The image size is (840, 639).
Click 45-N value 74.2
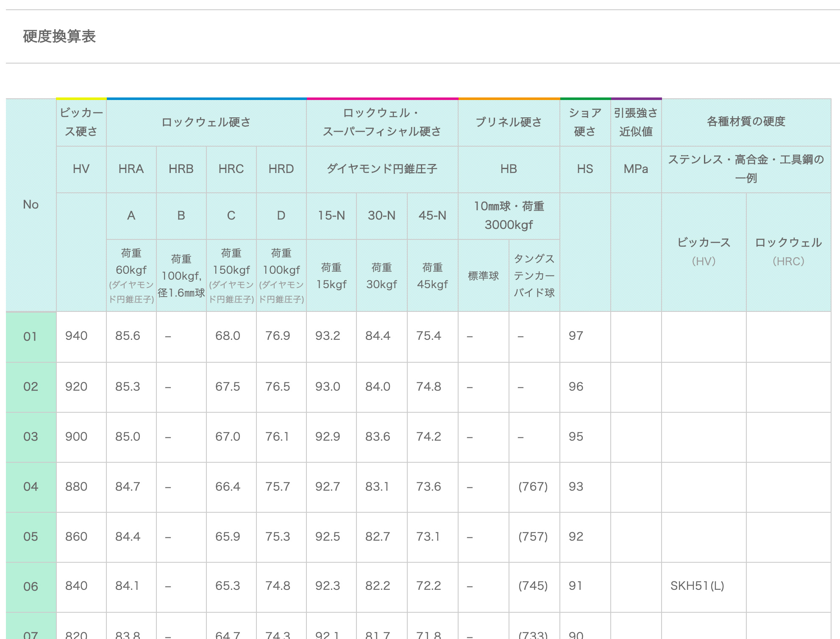tap(428, 436)
